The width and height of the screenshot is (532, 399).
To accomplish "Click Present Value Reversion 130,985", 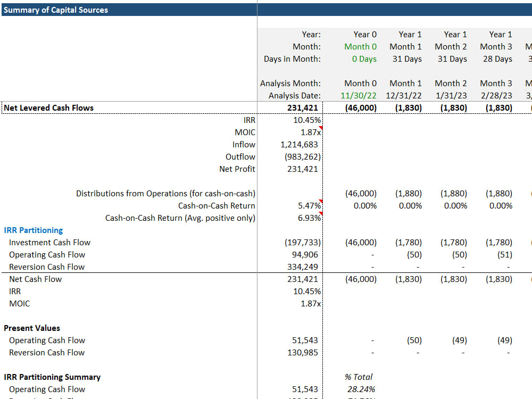I will pos(302,353).
